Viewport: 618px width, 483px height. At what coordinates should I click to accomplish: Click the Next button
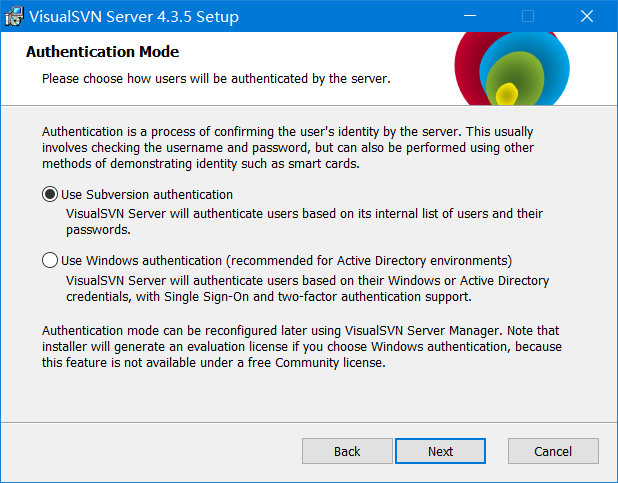[x=440, y=451]
